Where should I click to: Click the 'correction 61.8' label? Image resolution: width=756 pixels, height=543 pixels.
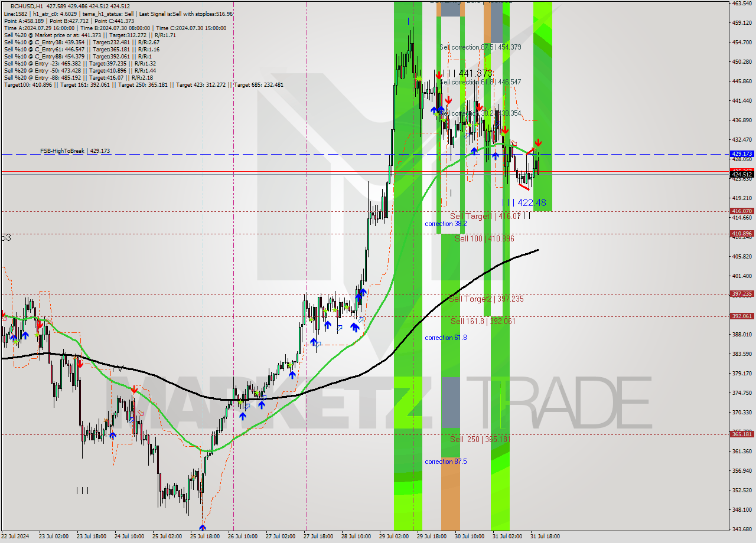[445, 338]
